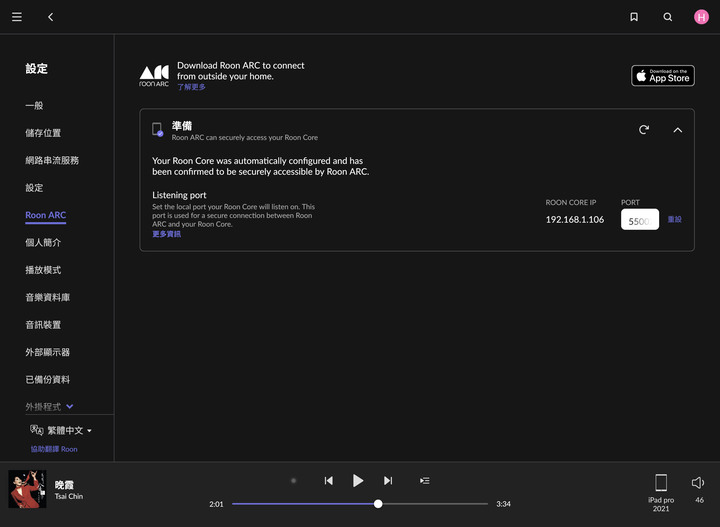The height and width of the screenshot is (527, 720).
Task: Open search via the magnifier icon
Action: [668, 17]
